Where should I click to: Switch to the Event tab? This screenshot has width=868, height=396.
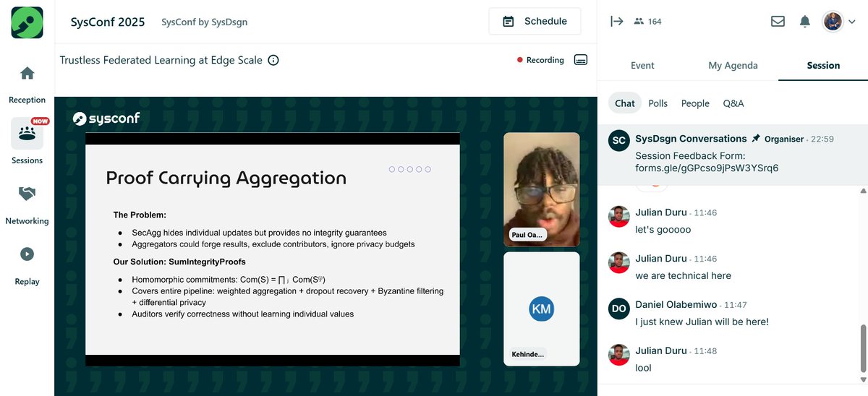point(642,65)
